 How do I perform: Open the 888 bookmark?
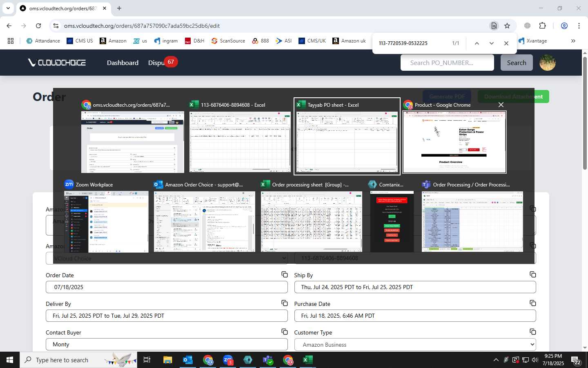coord(261,41)
